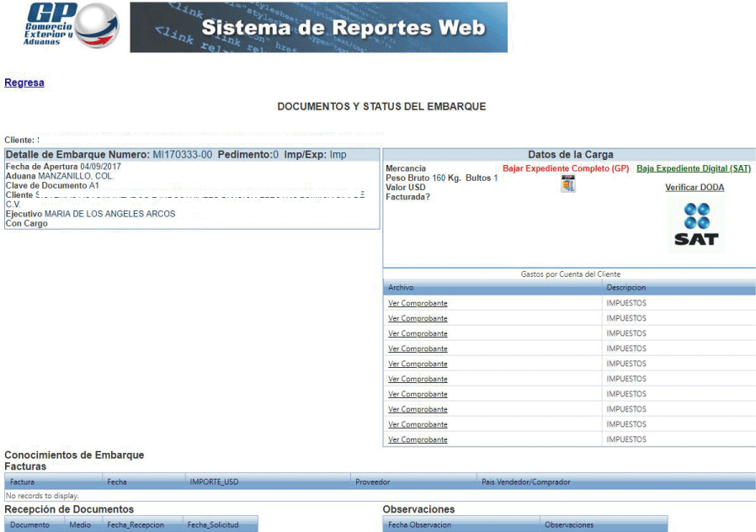Click the 'No records to display.' message
Screen dimensions: 756x532
[x=42, y=495]
